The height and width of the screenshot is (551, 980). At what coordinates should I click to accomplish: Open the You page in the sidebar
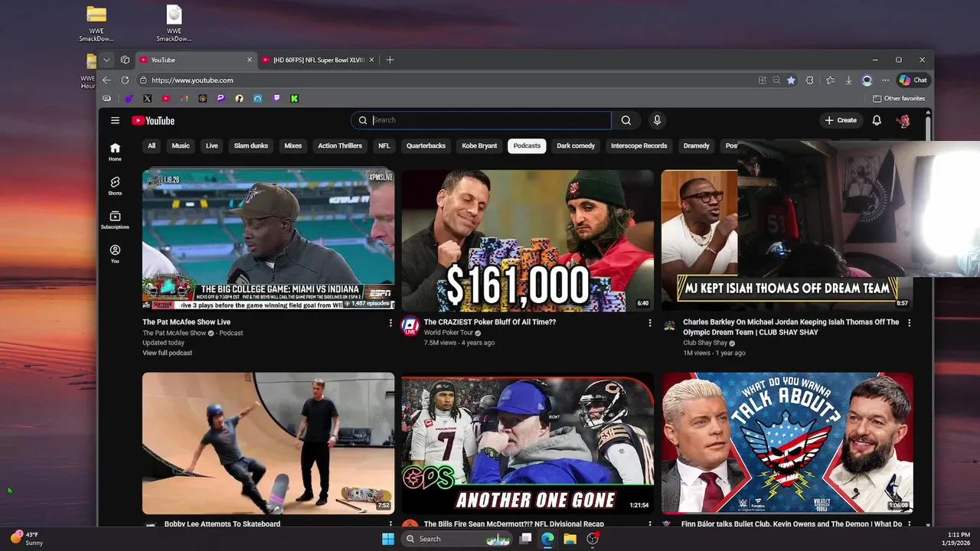click(x=115, y=254)
